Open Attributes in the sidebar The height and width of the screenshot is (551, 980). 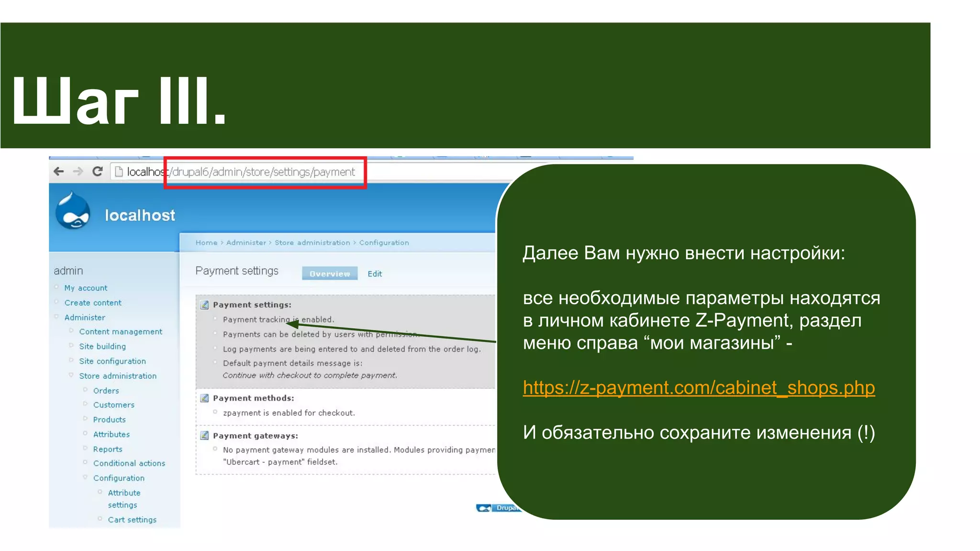(x=111, y=434)
